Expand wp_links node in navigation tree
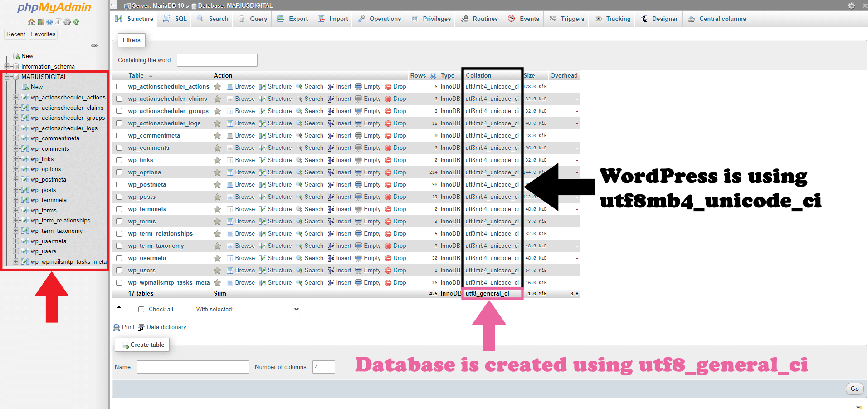 tap(16, 159)
